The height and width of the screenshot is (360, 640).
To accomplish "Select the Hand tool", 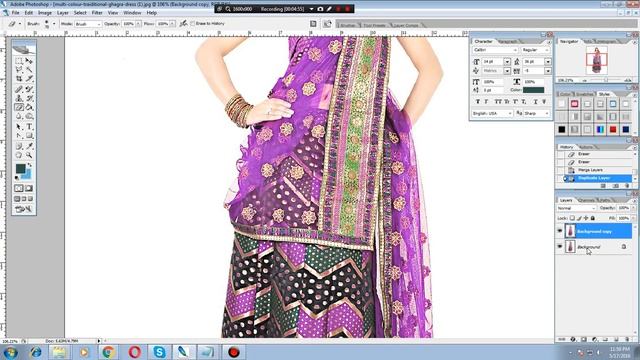I will point(19,155).
